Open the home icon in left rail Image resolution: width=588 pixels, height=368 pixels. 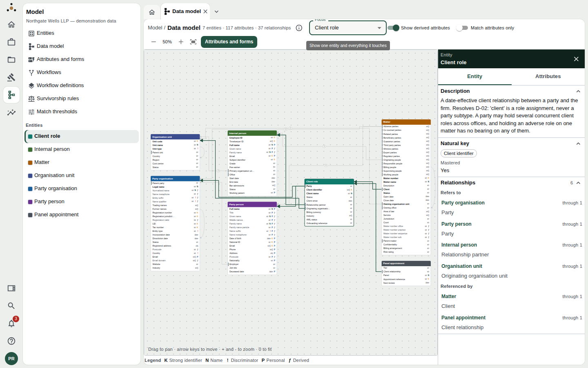(x=11, y=25)
